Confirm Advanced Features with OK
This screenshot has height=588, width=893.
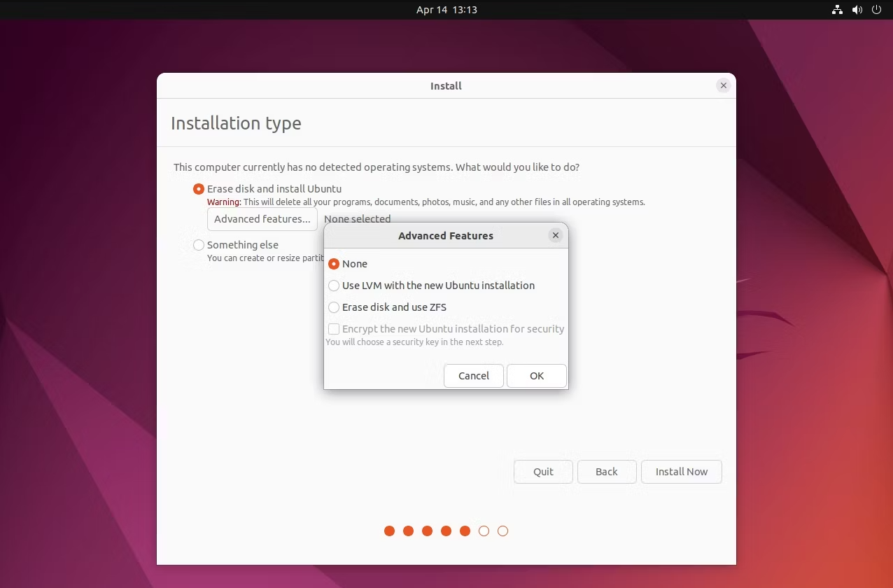[x=537, y=376]
